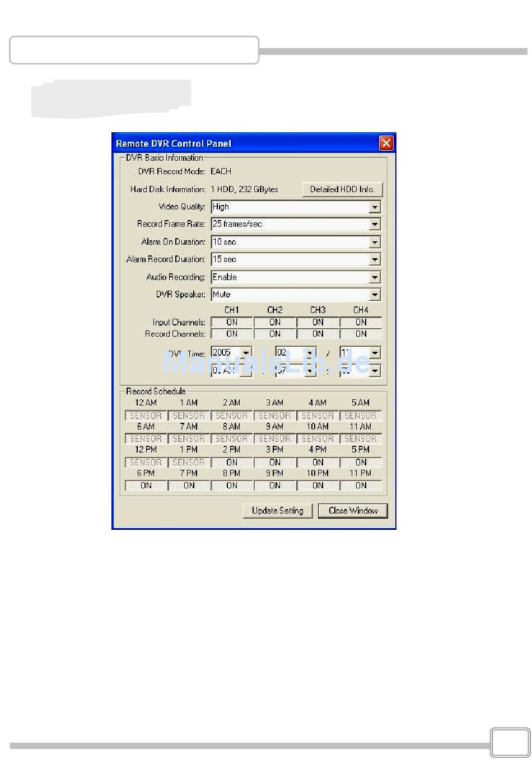Toggle the 11 PM schedule slot
This screenshot has width=532, height=783.
[361, 486]
